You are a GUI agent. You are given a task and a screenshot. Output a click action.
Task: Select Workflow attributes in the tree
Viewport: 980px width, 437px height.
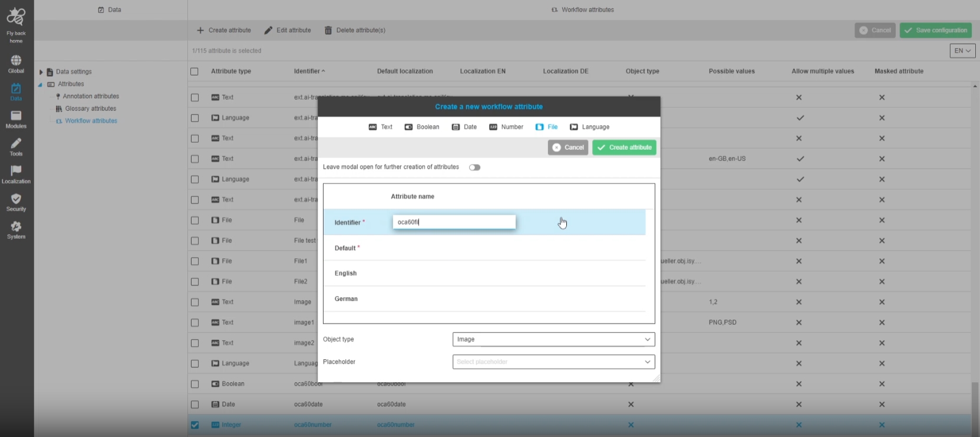pyautogui.click(x=91, y=121)
